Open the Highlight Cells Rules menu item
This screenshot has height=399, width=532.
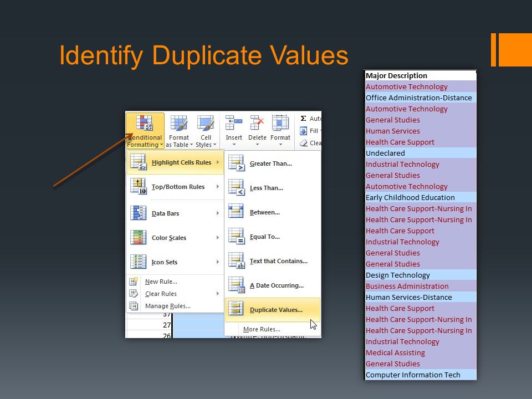[175, 162]
